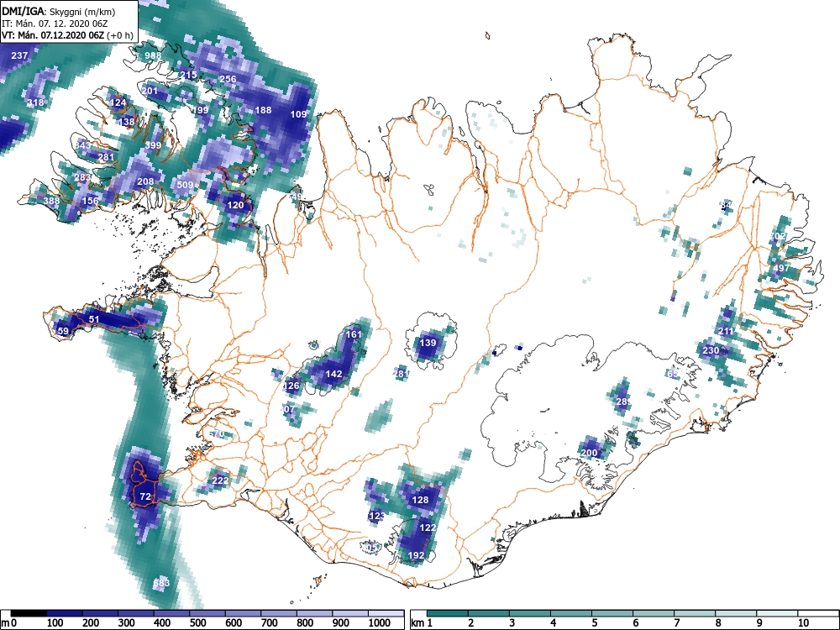Click the visibility value "72" on Reykjanes
This screenshot has height=630, width=840.
point(145,496)
